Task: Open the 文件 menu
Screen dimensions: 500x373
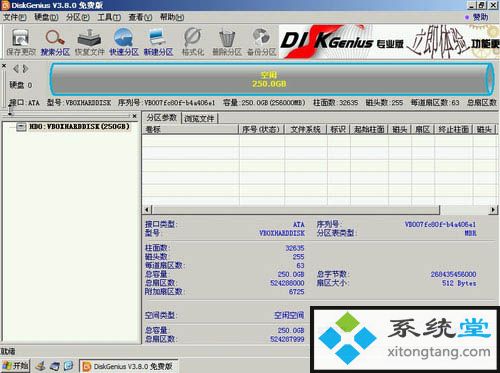Action: click(x=15, y=17)
